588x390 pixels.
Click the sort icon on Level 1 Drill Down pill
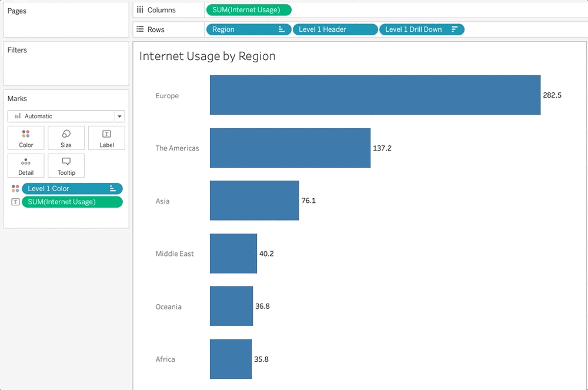coord(455,28)
